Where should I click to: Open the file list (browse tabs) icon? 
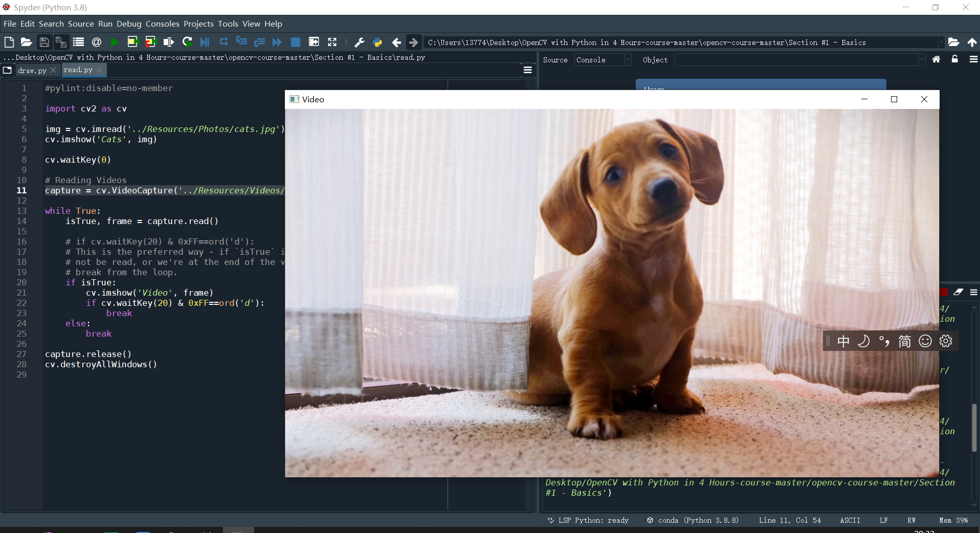pos(78,42)
